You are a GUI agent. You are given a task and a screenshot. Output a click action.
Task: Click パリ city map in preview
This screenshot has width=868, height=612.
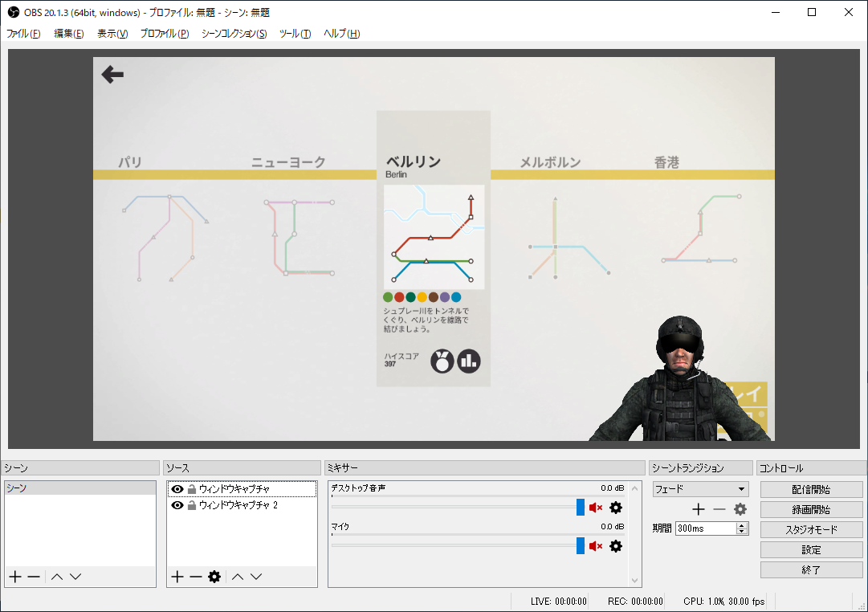tap(165, 239)
